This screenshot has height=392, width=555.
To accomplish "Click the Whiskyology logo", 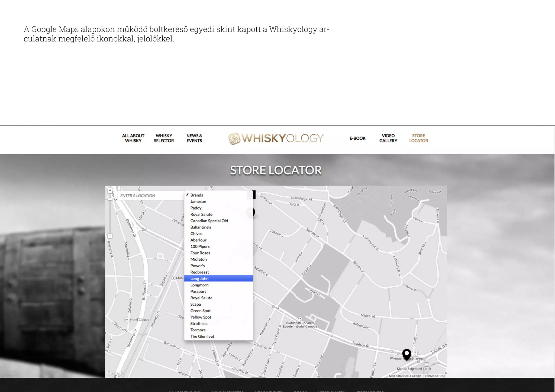I will (276, 138).
